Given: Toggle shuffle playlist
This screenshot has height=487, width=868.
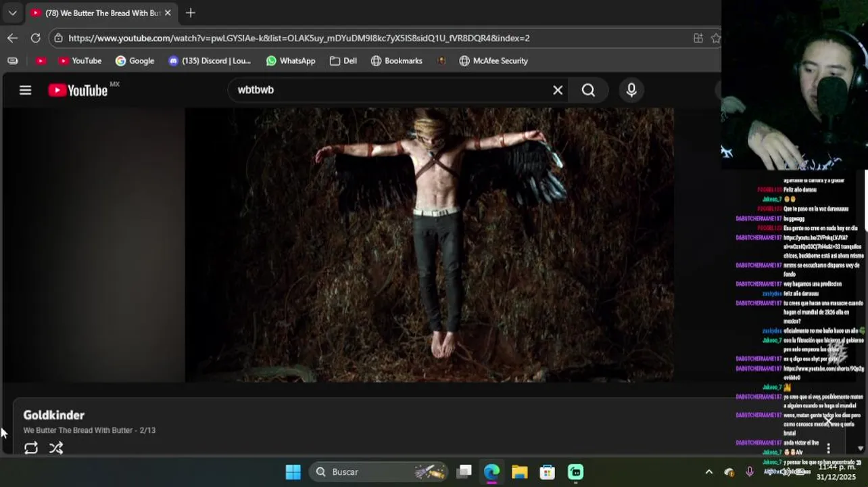Looking at the screenshot, I should point(56,448).
